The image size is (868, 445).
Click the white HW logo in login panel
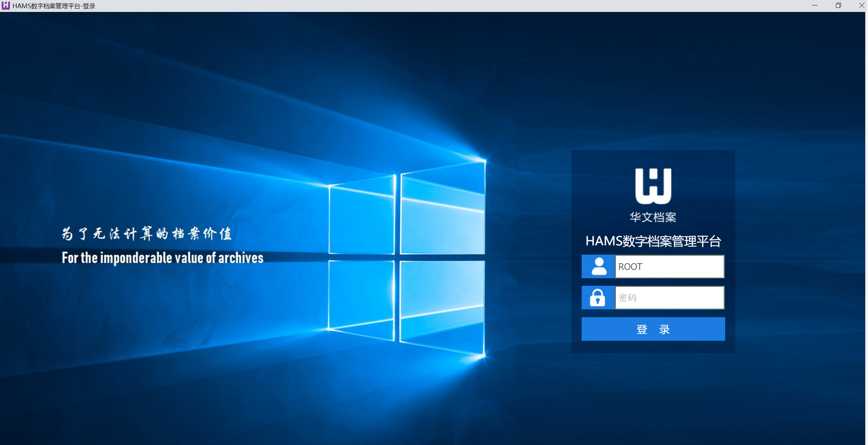tap(653, 186)
